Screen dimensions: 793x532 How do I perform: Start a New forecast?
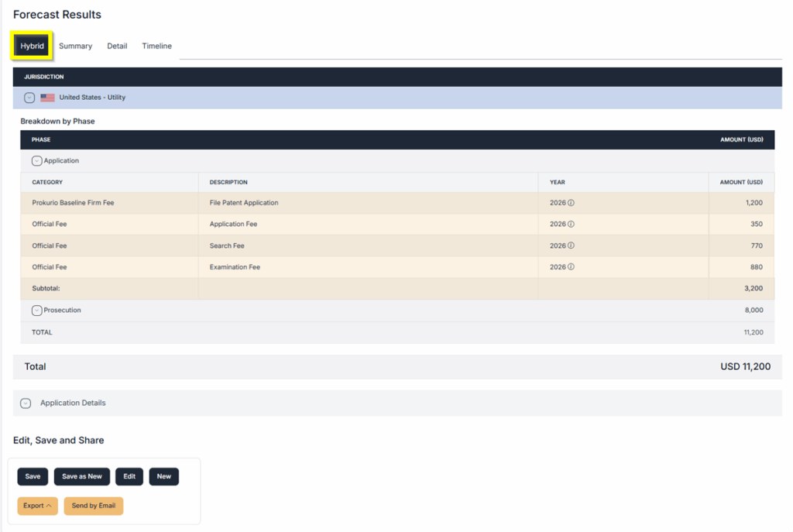tap(164, 477)
